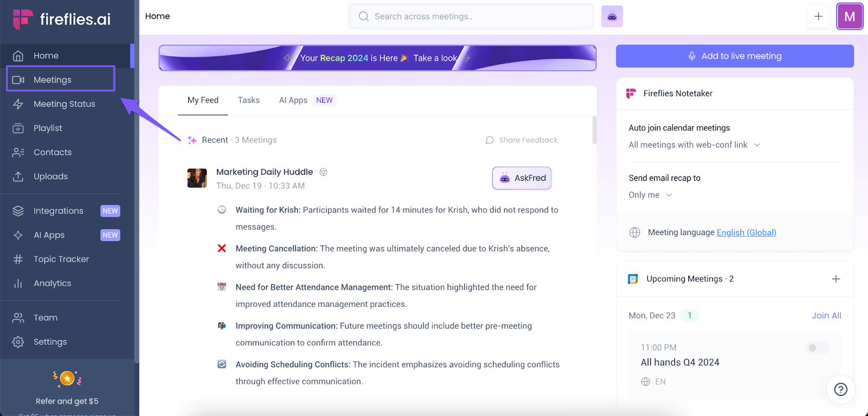Click the Fireflies Notetaker logo icon
868x416 pixels.
pyautogui.click(x=631, y=93)
